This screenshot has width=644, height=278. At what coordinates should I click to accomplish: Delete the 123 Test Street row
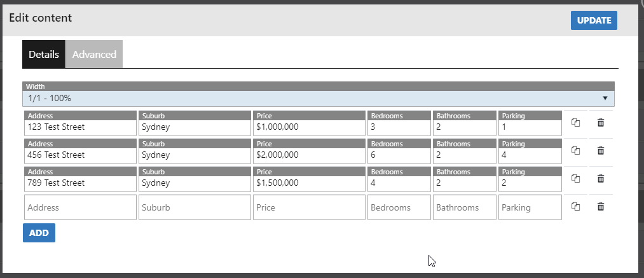click(601, 123)
